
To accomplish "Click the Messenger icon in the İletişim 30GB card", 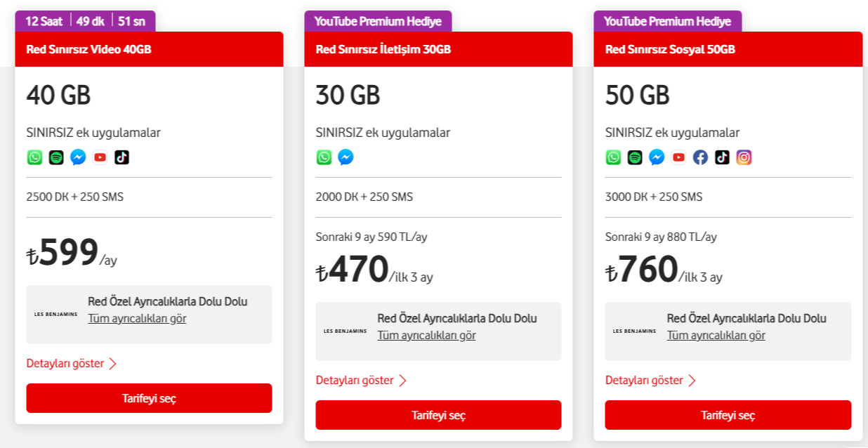I will click(x=346, y=157).
